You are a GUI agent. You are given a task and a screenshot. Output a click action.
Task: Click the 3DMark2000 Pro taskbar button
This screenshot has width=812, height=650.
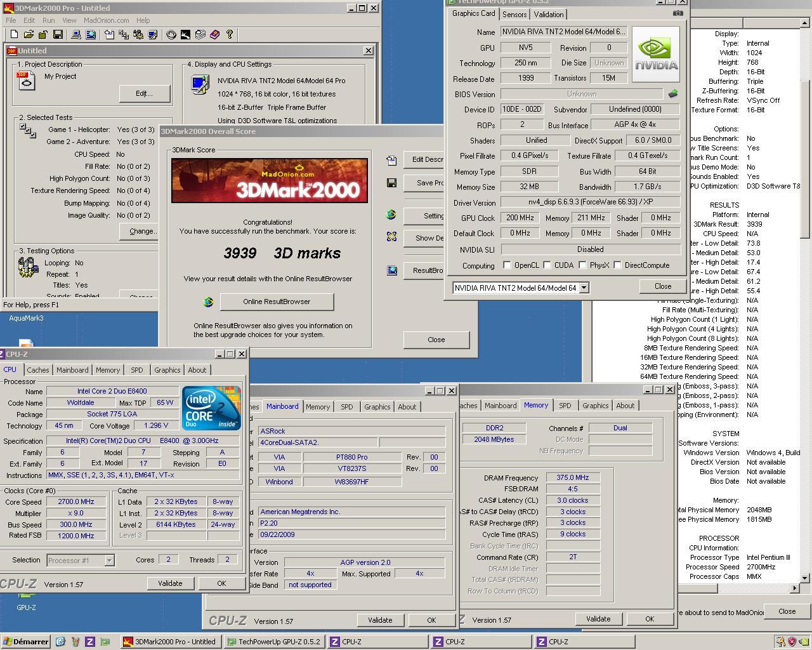[171, 642]
